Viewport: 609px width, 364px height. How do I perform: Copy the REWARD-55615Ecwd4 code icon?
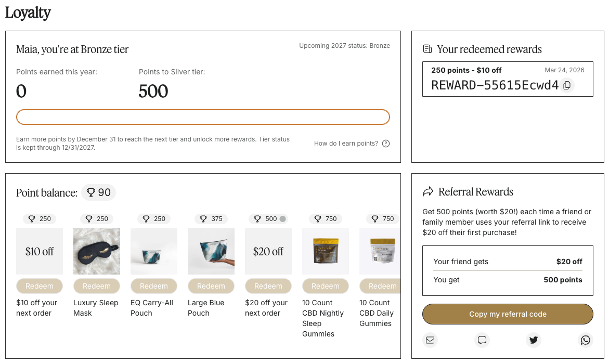click(x=567, y=85)
